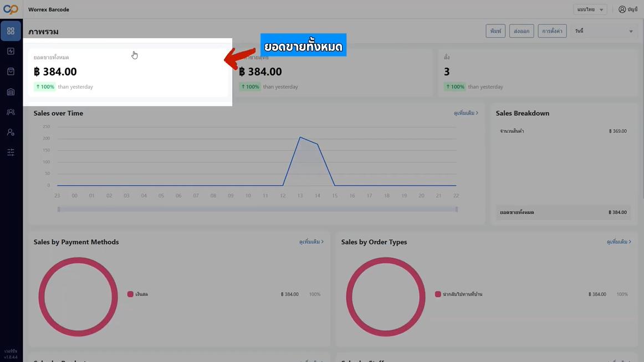Click the ฿ 384.00 amount beside เงินสด
This screenshot has width=644, height=362.
[x=289, y=294]
